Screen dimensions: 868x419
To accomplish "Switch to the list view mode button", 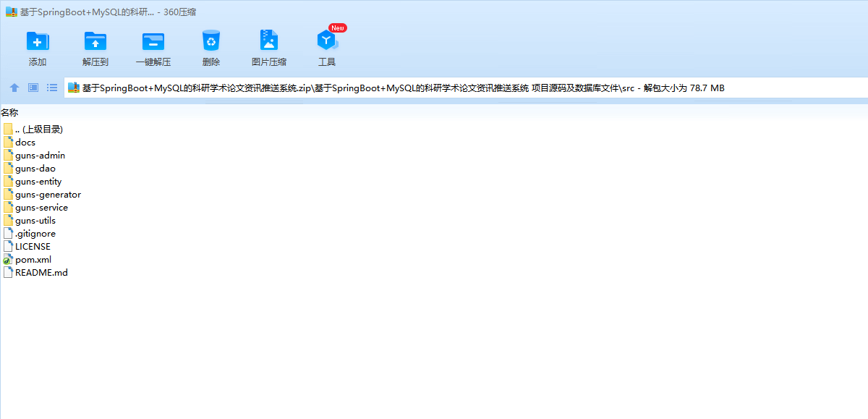I will 52,88.
